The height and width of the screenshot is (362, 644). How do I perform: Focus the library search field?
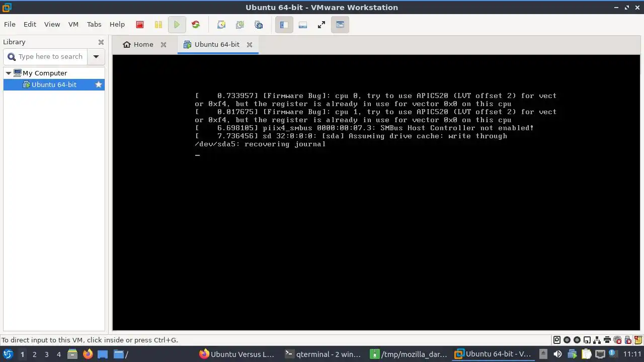click(46, 57)
